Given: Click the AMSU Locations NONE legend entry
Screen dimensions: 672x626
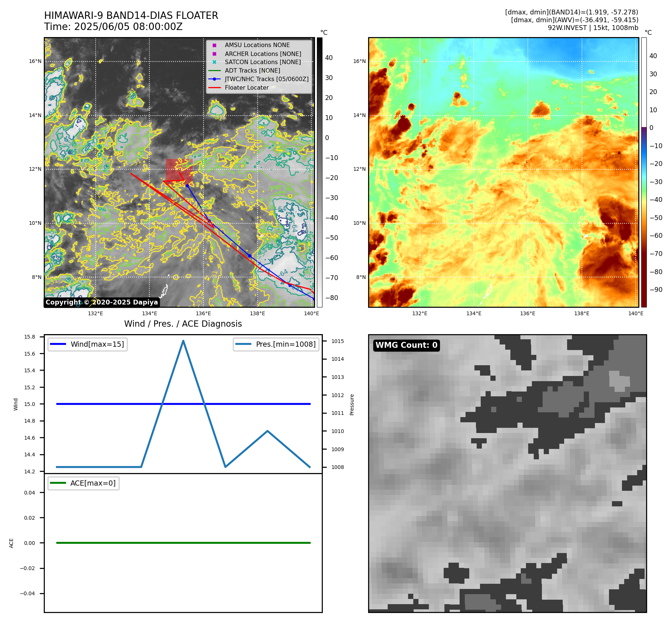Looking at the screenshot, I should coord(257,45).
